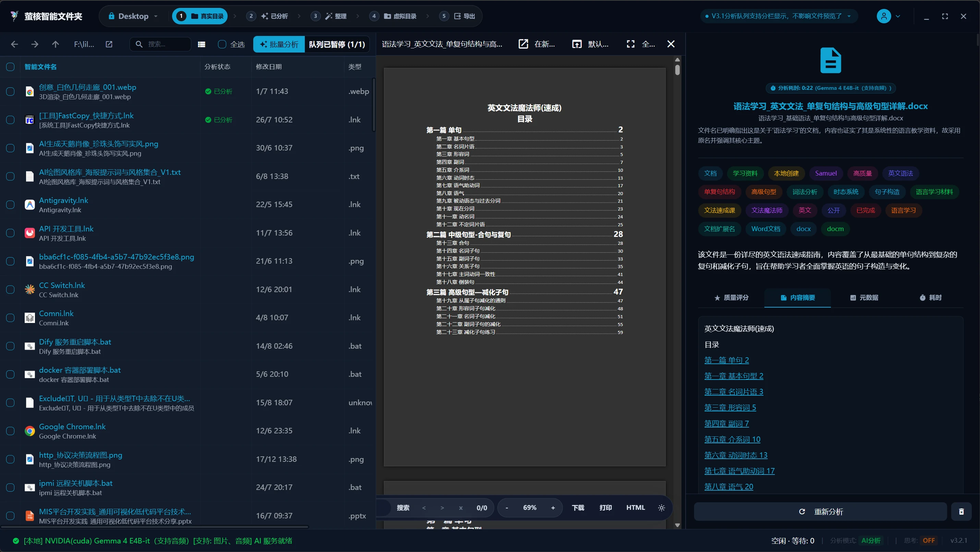Navigate up one folder level
This screenshot has height=552, width=980.
pyautogui.click(x=56, y=44)
